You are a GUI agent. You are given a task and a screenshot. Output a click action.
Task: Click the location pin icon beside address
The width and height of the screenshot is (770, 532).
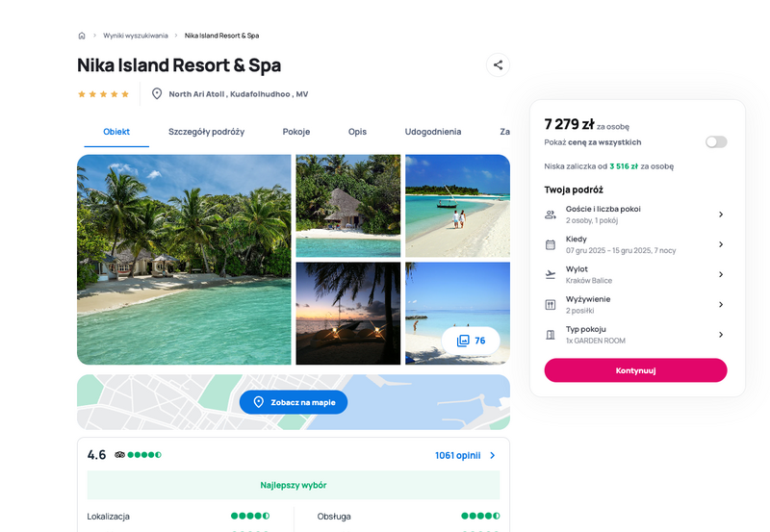pyautogui.click(x=157, y=93)
